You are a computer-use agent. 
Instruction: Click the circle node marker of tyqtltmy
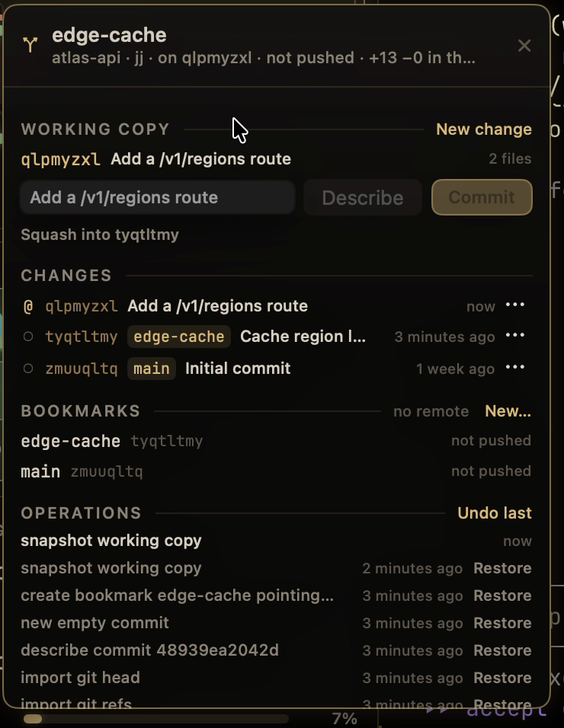click(x=28, y=337)
